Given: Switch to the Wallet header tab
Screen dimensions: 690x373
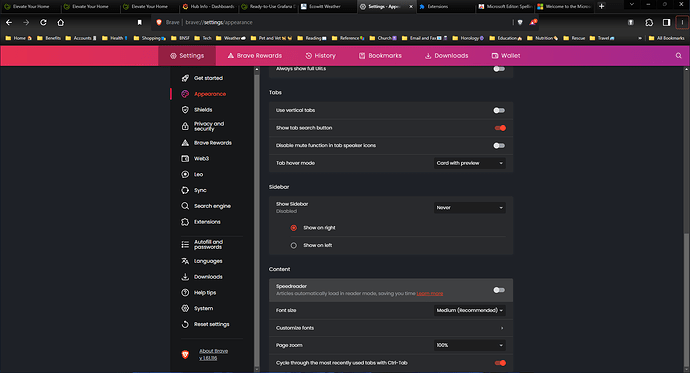Looking at the screenshot, I should [x=506, y=56].
